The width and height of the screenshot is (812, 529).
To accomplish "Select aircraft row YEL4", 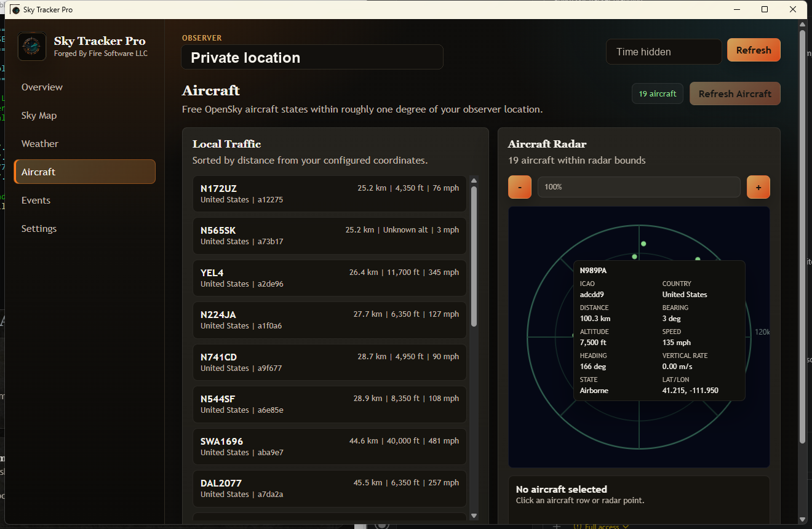I will (x=329, y=278).
